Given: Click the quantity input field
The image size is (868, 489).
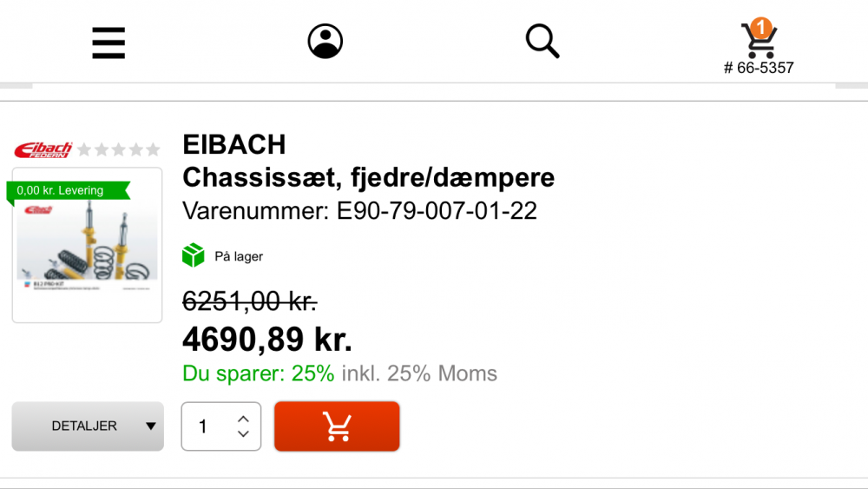Looking at the screenshot, I should (x=220, y=426).
